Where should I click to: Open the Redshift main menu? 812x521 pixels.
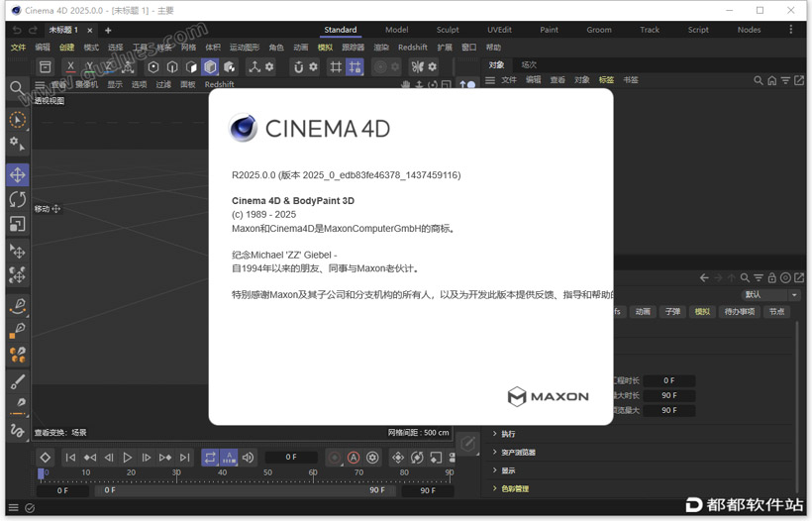(413, 48)
